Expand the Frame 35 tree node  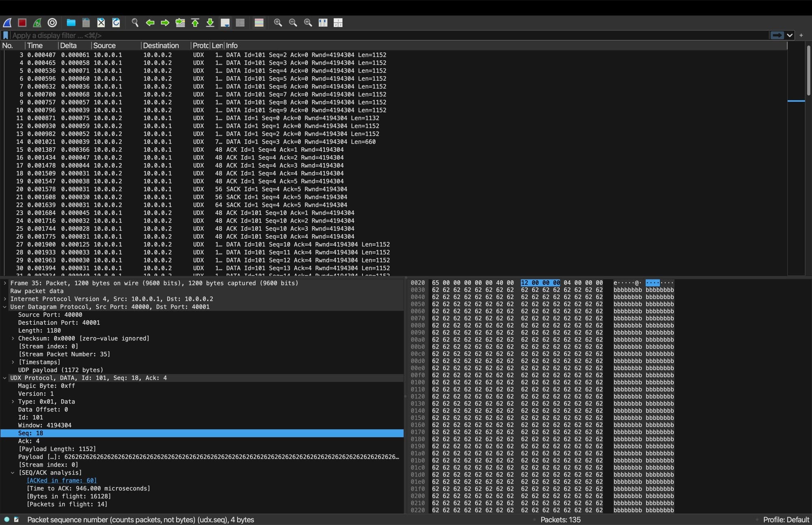(5, 283)
